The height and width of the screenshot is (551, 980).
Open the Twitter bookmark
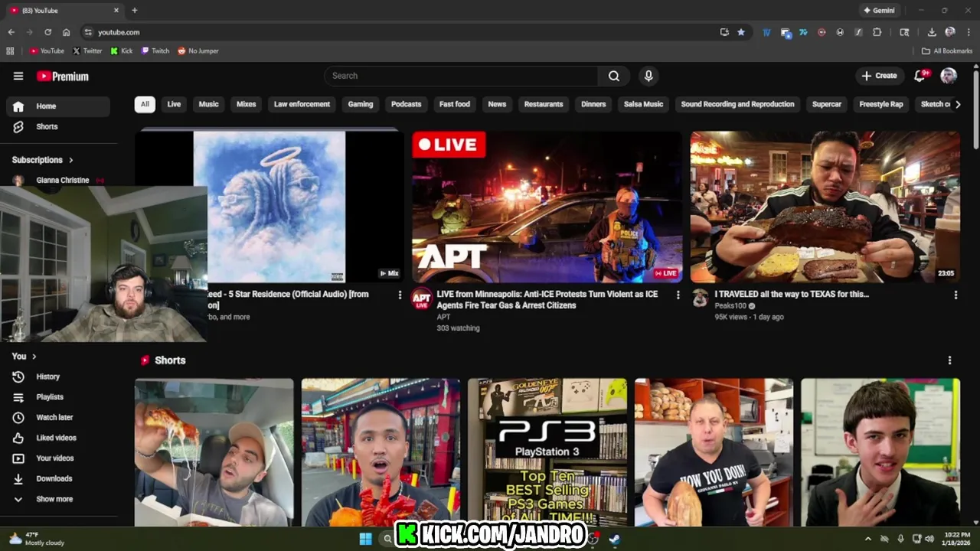pyautogui.click(x=87, y=51)
